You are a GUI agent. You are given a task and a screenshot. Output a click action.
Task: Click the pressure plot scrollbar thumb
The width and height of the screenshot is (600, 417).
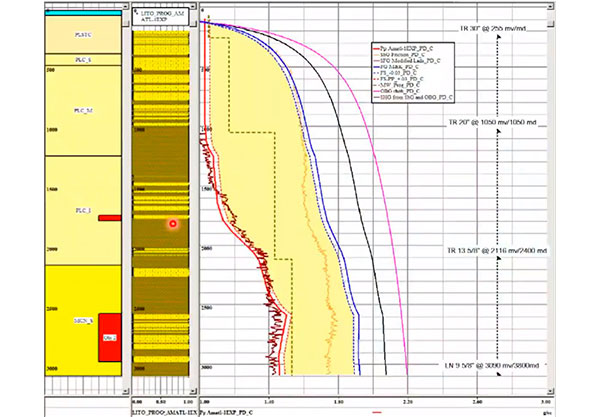click(x=550, y=24)
